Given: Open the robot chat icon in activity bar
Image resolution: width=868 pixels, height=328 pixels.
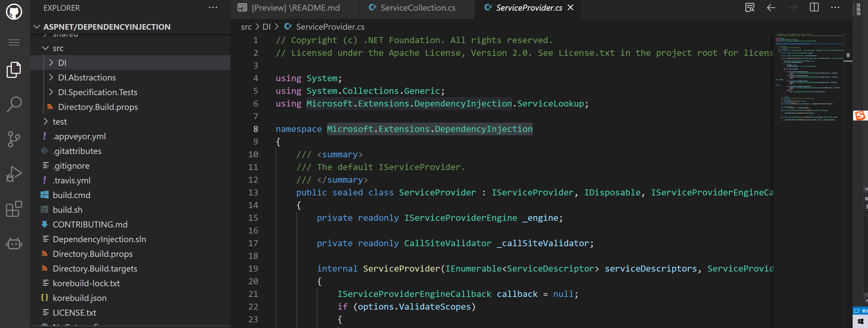Looking at the screenshot, I should (x=14, y=243).
